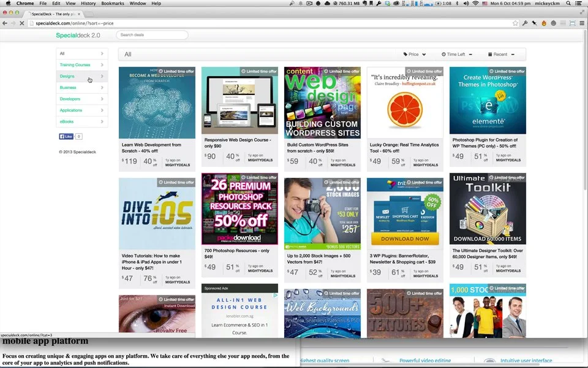Click Download Now on WP plugins deal
Screen dimensions: 588x368
[x=405, y=239]
